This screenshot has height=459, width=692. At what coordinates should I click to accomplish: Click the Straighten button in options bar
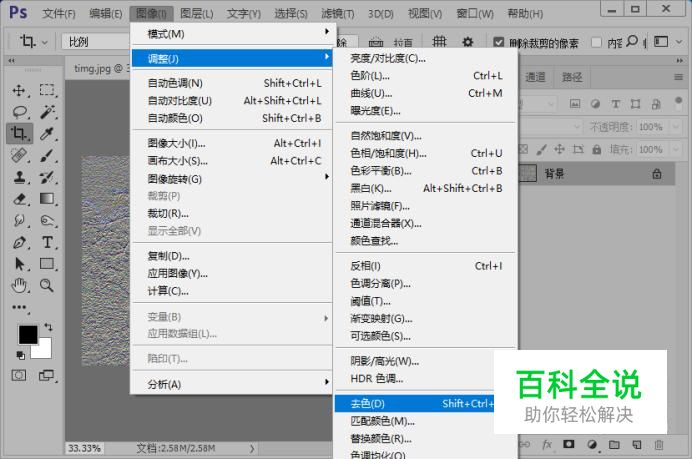coord(394,42)
